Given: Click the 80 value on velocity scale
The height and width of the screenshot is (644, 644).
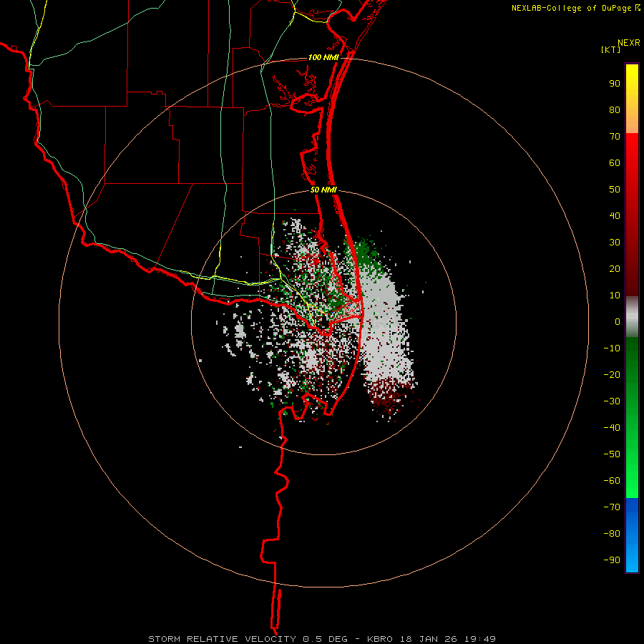Looking at the screenshot, I should [615, 110].
